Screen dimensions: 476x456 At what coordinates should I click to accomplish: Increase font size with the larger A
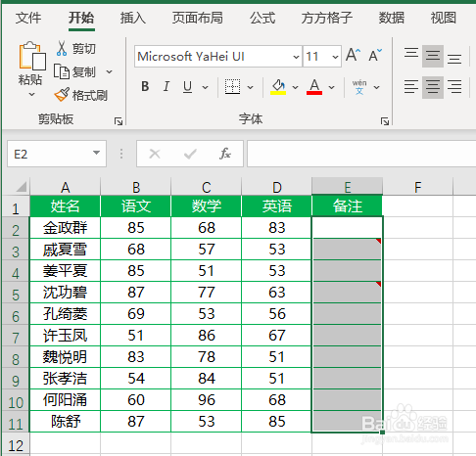pos(353,56)
